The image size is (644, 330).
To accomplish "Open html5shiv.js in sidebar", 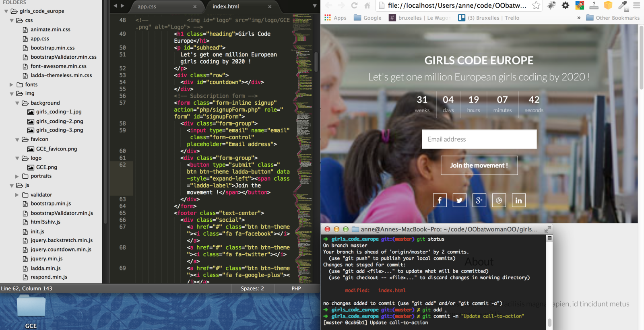I will pyautogui.click(x=45, y=222).
